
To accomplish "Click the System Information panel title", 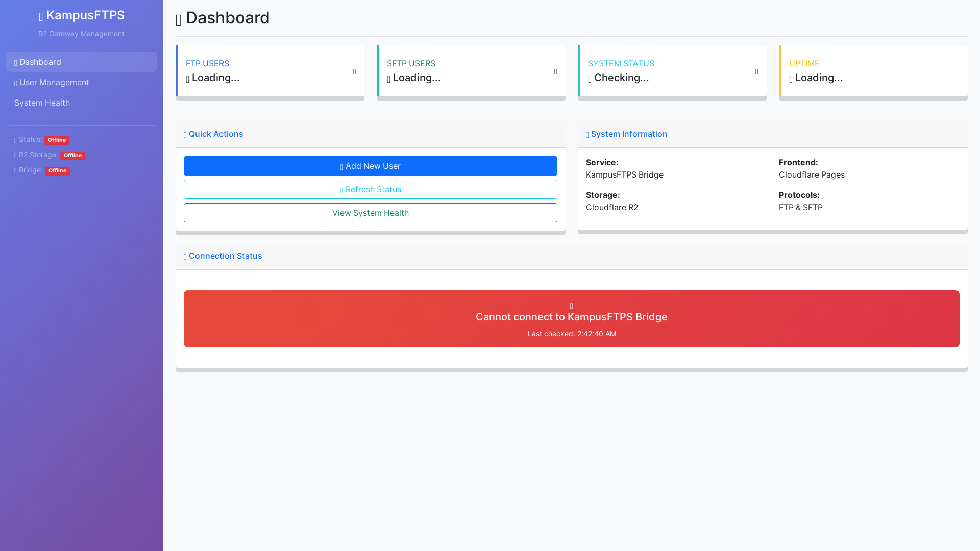I will pyautogui.click(x=629, y=134).
